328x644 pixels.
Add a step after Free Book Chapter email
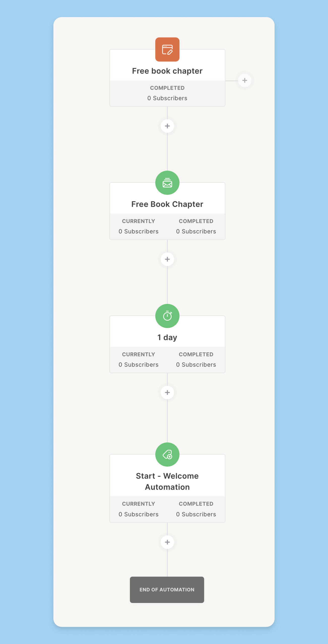click(167, 259)
